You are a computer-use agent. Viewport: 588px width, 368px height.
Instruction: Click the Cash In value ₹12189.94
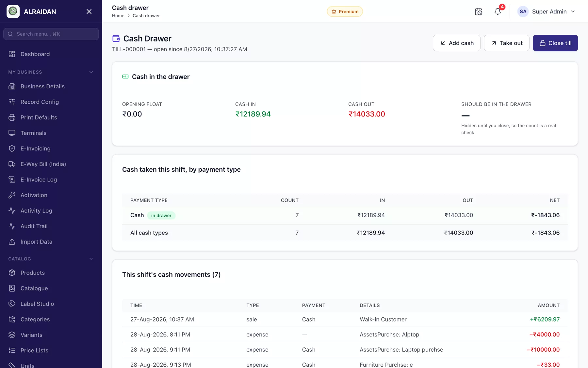[x=253, y=114]
